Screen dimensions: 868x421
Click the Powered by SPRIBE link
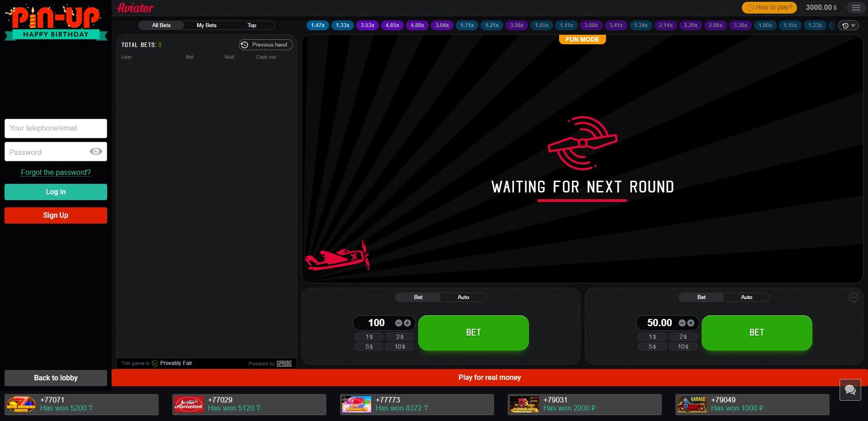[270, 364]
